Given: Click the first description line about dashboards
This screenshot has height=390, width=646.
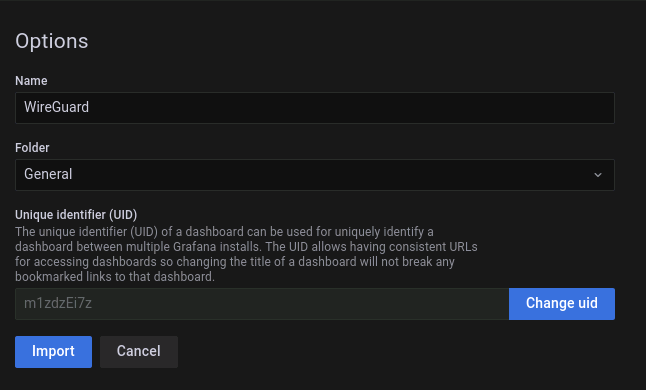Looking at the screenshot, I should pos(224,232).
